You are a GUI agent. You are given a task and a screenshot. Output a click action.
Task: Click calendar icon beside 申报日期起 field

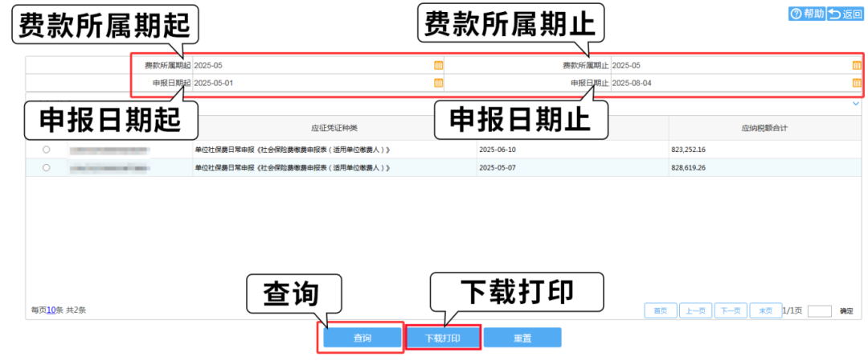(438, 83)
